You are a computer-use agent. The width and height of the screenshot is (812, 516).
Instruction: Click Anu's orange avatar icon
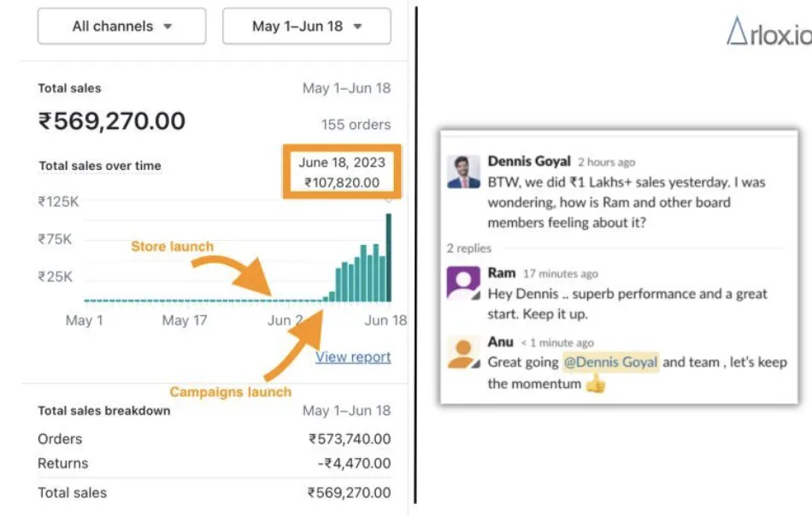click(x=463, y=352)
